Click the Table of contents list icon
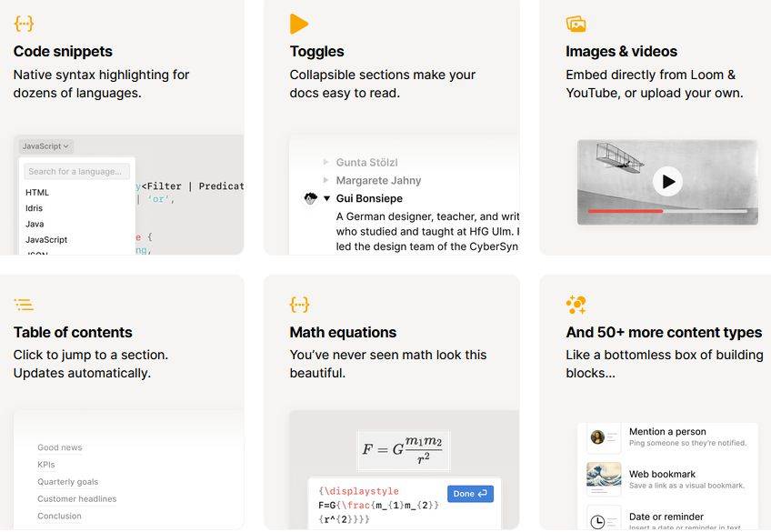This screenshot has height=532, width=771. pos(24,305)
